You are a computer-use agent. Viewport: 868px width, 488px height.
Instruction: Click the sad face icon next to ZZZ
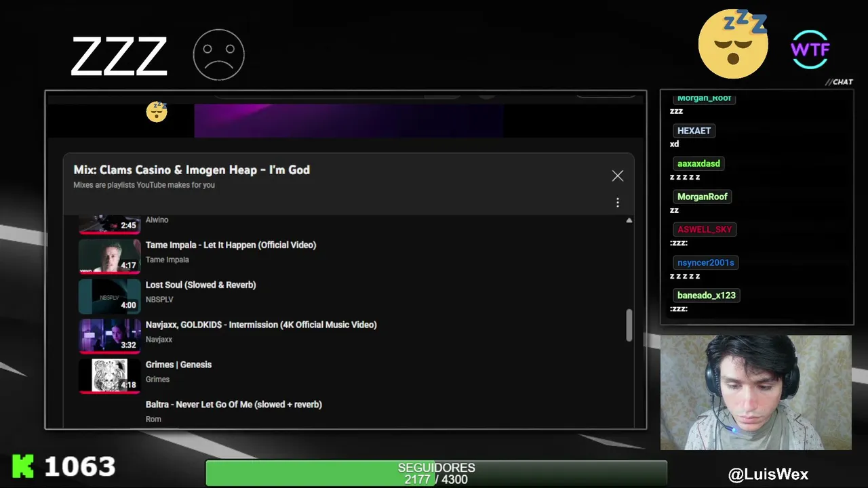pyautogui.click(x=218, y=54)
